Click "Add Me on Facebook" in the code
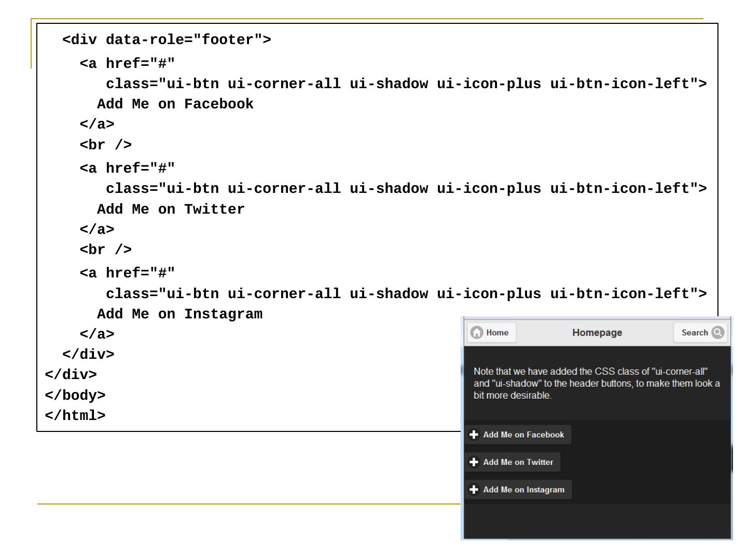This screenshot has height=560, width=747. click(175, 104)
